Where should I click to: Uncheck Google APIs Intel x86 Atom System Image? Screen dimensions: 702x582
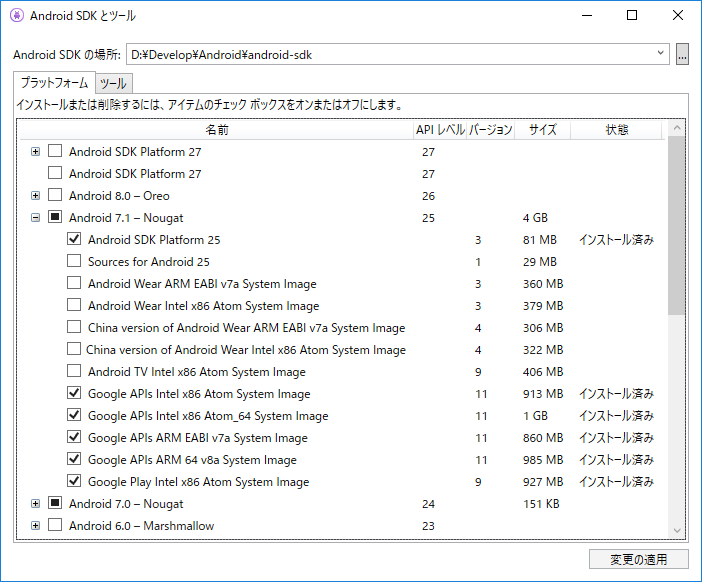pos(74,393)
